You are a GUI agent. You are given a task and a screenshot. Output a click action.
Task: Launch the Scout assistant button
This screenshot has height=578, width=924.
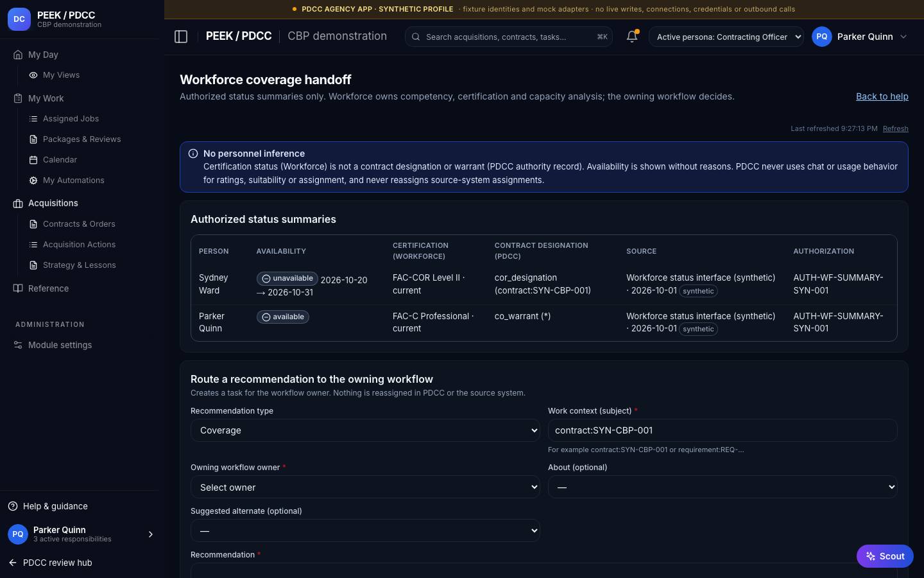click(885, 556)
